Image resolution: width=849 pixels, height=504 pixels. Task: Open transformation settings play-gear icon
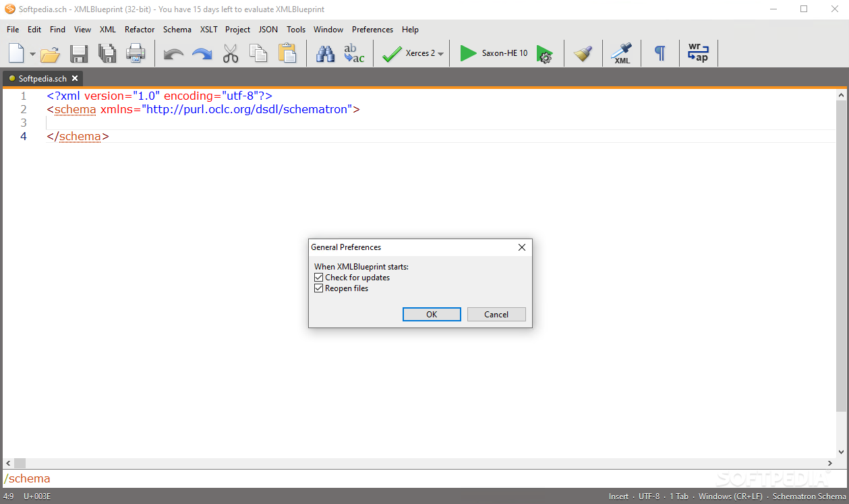(x=544, y=54)
